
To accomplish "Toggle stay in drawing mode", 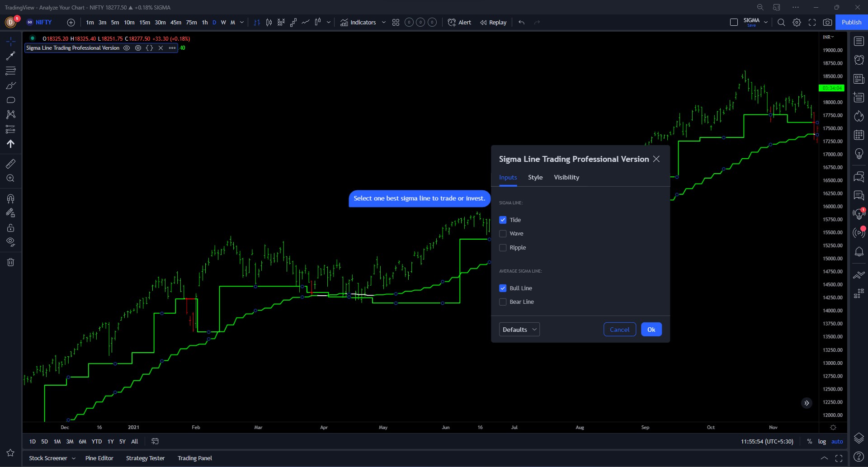I will point(10,213).
